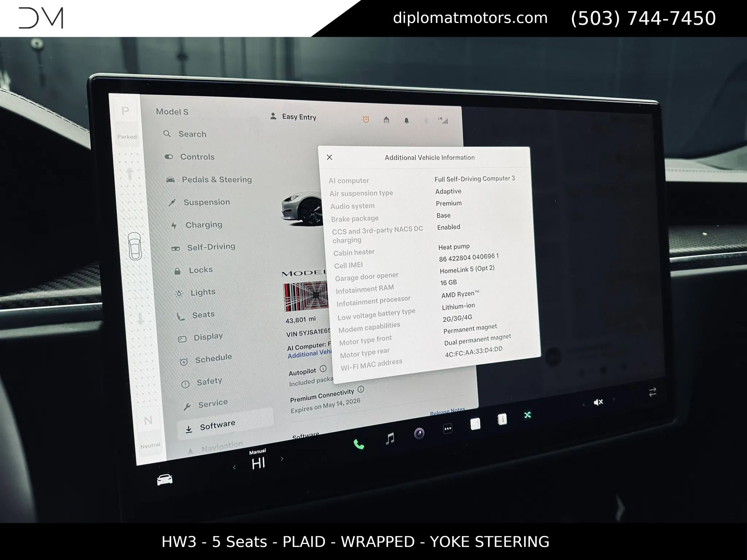Tap the down arrow on the gear strip
The height and width of the screenshot is (560, 747).
click(140, 318)
